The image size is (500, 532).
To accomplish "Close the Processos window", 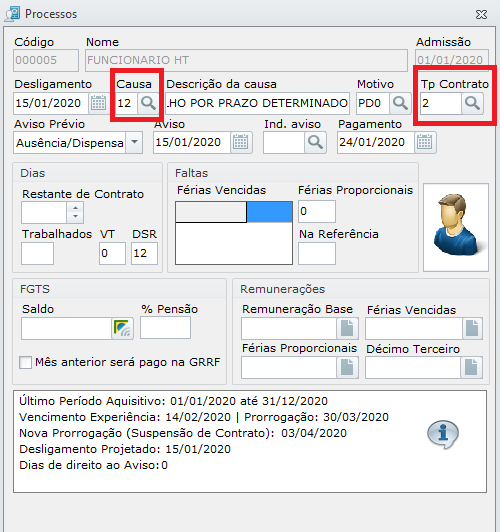I will coord(481,14).
